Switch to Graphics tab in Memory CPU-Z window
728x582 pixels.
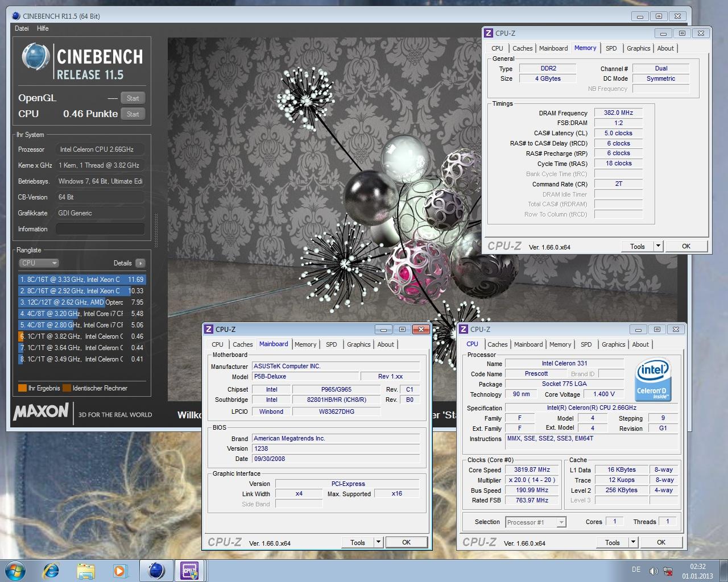click(639, 48)
